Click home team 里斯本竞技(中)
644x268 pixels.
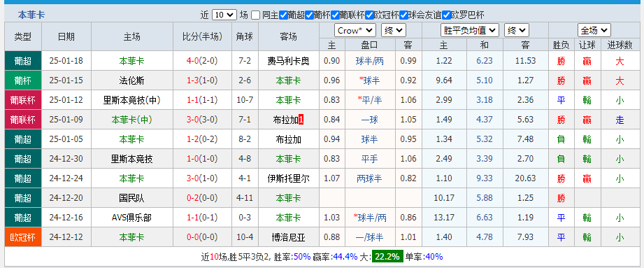[x=131, y=100]
